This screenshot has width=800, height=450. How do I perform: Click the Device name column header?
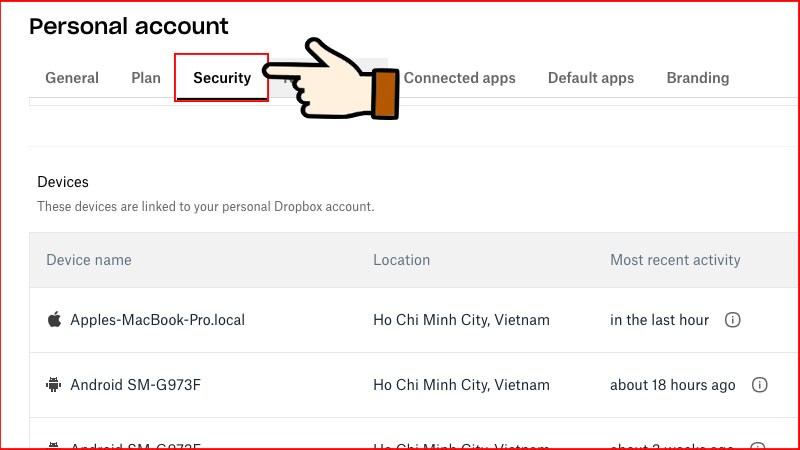(x=89, y=260)
